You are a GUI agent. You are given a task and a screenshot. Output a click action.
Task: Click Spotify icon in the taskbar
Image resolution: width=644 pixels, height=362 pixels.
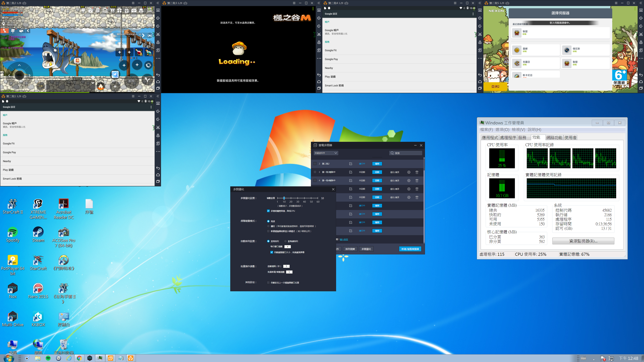pyautogui.click(x=48, y=358)
